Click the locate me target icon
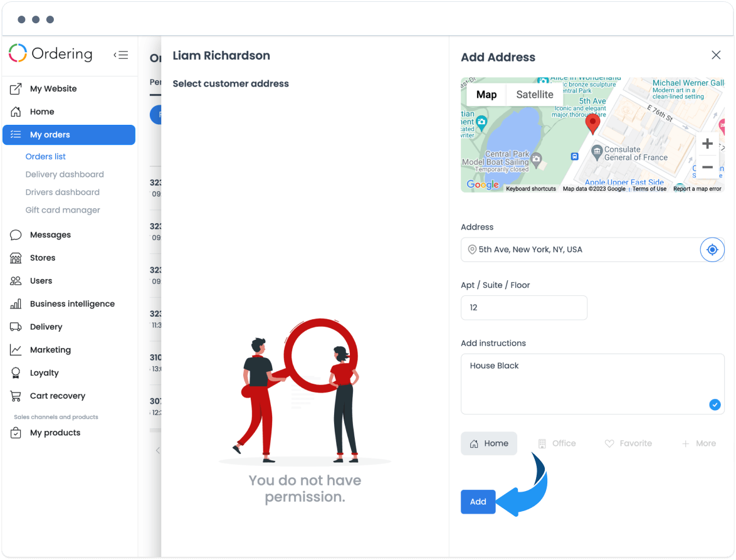The height and width of the screenshot is (560, 736). click(x=712, y=250)
